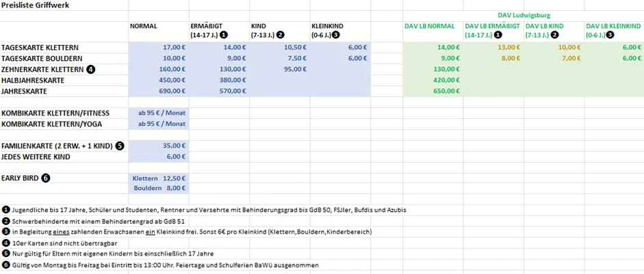The width and height of the screenshot is (644, 274).
Task: Select the 690,00 € Jahreskarte normal price cell
Action: pos(159,91)
